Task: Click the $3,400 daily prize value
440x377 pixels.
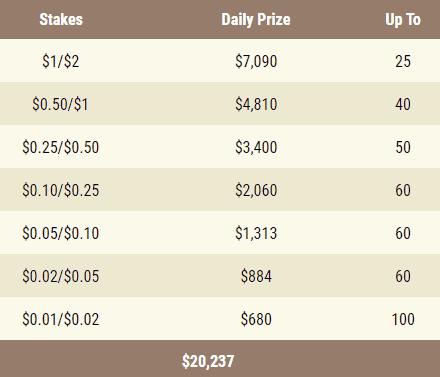Action: click(256, 147)
